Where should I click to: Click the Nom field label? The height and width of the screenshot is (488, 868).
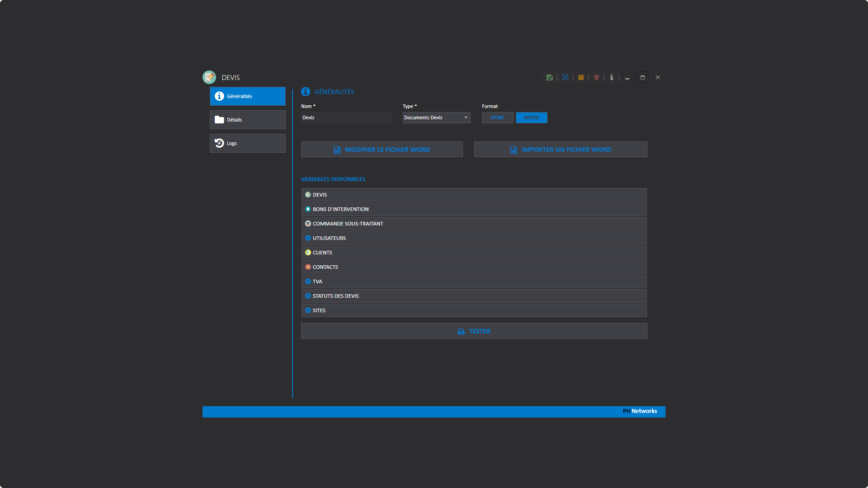(x=308, y=106)
